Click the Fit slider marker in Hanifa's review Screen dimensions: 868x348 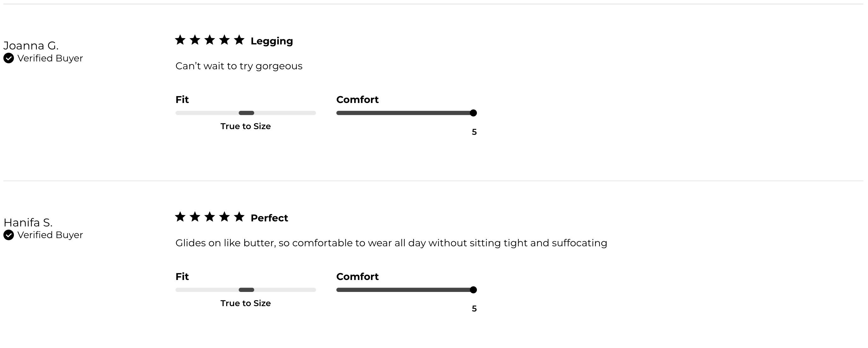(246, 290)
